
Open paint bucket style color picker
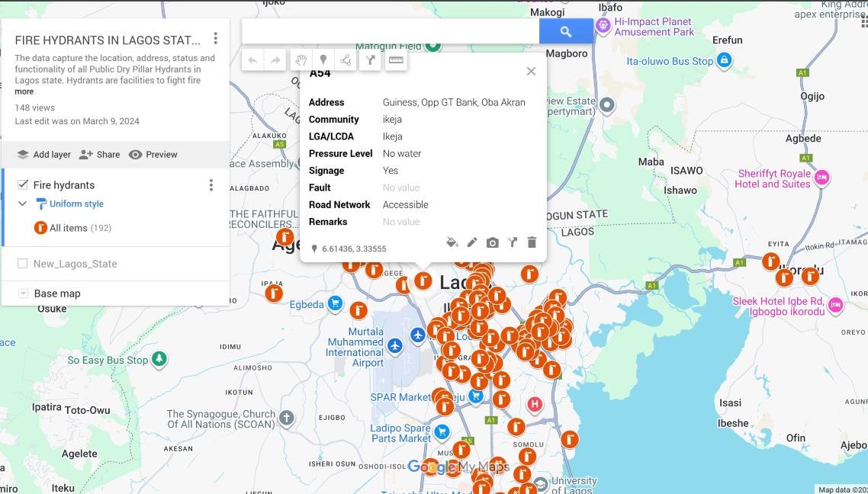[x=452, y=242]
